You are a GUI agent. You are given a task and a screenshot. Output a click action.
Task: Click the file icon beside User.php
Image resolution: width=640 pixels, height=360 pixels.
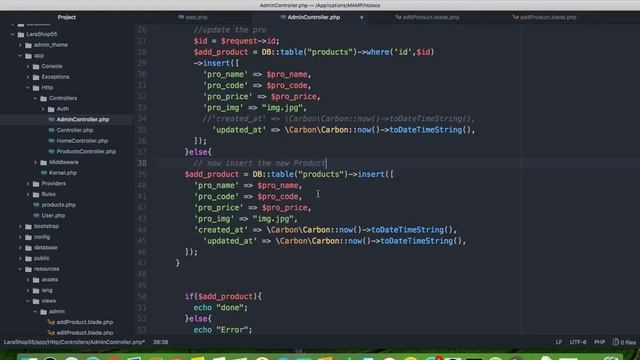(36, 216)
